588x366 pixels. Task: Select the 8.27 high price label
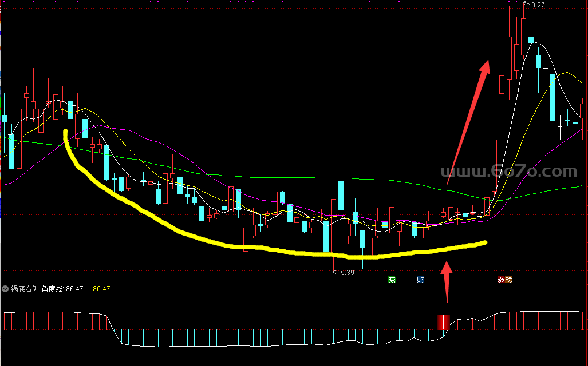(538, 5)
